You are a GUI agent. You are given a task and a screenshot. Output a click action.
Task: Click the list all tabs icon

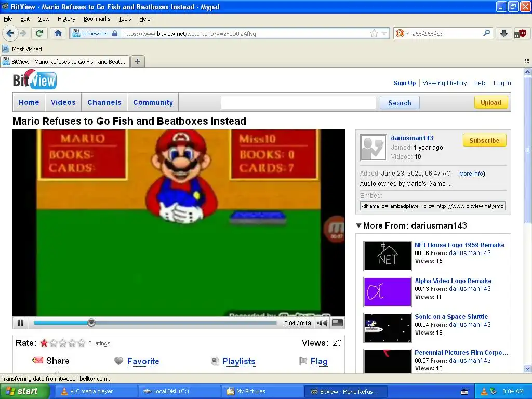click(x=527, y=61)
